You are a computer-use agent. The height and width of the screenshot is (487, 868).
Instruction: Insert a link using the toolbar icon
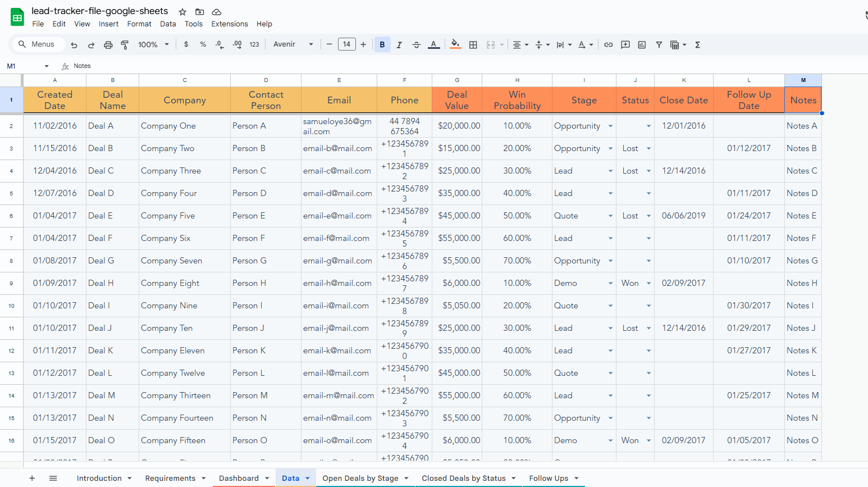coord(608,44)
